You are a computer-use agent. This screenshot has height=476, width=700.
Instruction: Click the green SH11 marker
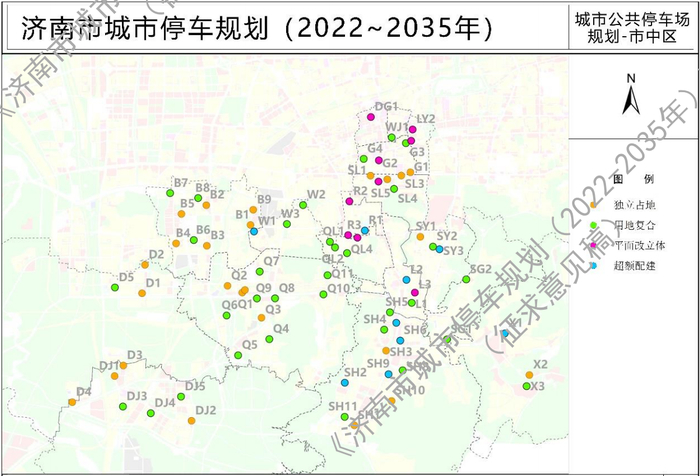tap(345, 417)
